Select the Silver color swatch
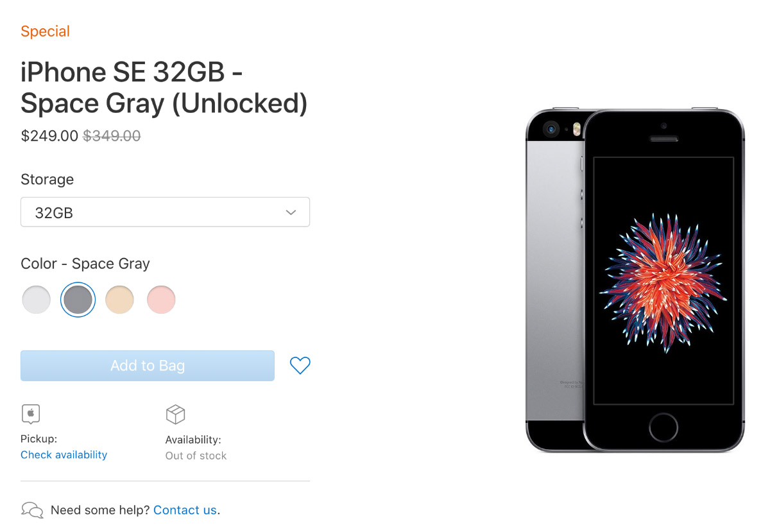This screenshot has height=532, width=770. point(37,300)
